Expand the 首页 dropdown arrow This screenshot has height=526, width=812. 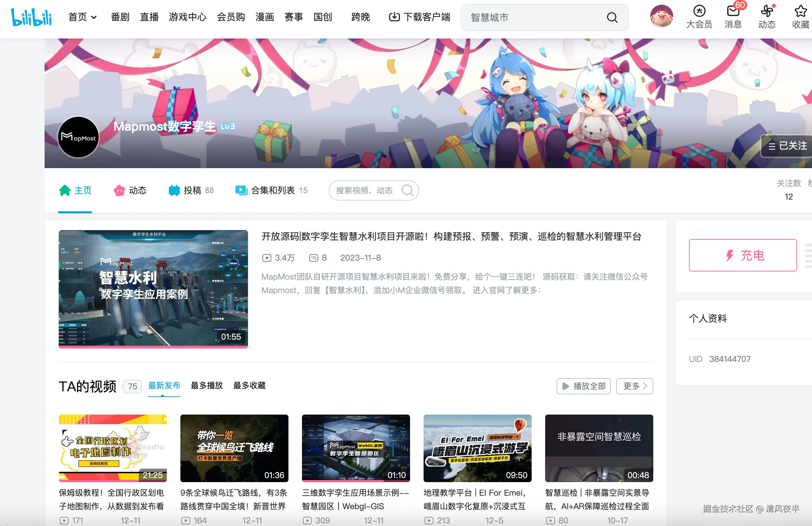94,17
